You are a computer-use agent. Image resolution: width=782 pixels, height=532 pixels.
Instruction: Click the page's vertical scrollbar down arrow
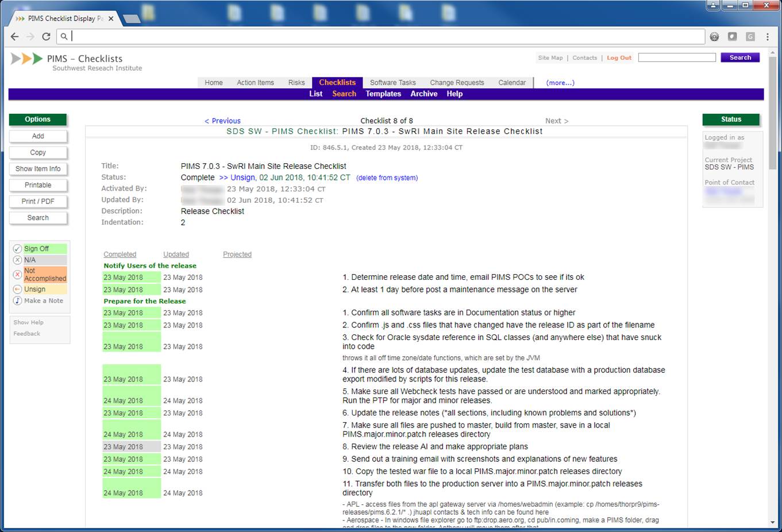(772, 522)
